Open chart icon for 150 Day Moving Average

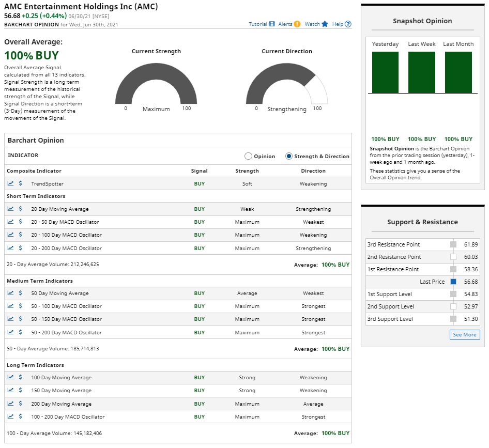(11, 391)
